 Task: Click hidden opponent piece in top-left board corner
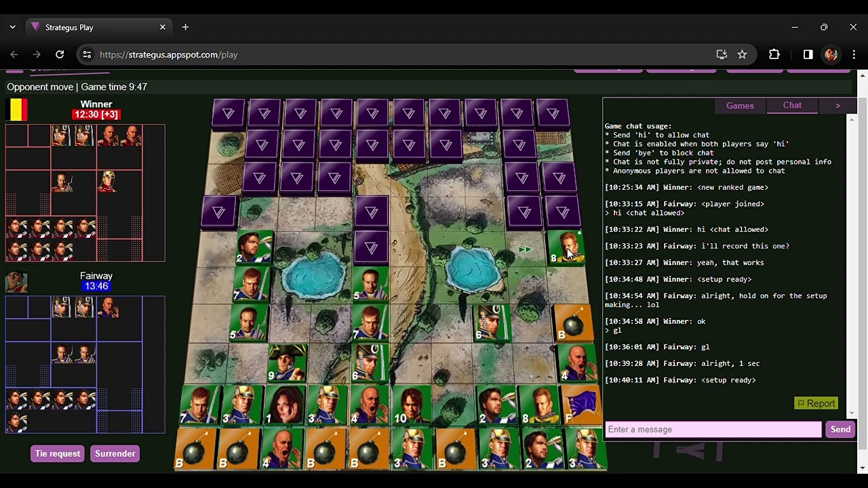tap(229, 113)
